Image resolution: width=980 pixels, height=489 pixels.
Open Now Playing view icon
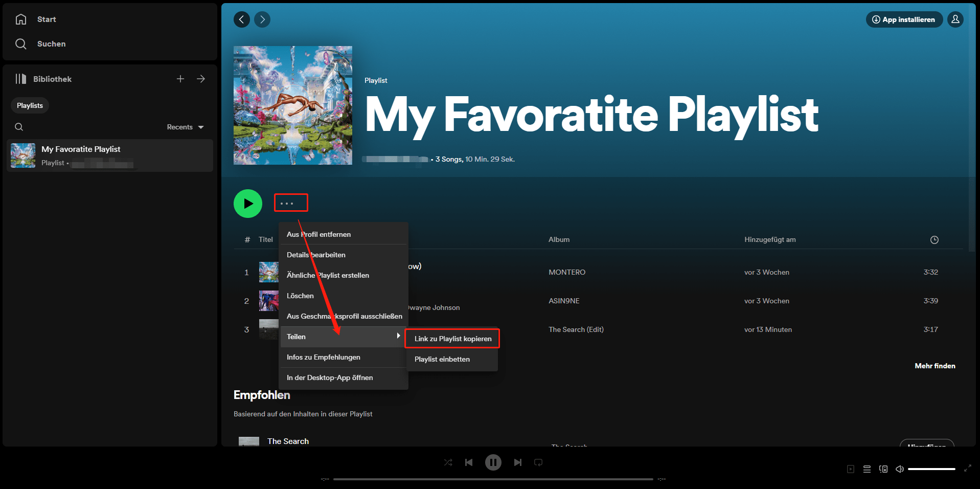(851, 469)
